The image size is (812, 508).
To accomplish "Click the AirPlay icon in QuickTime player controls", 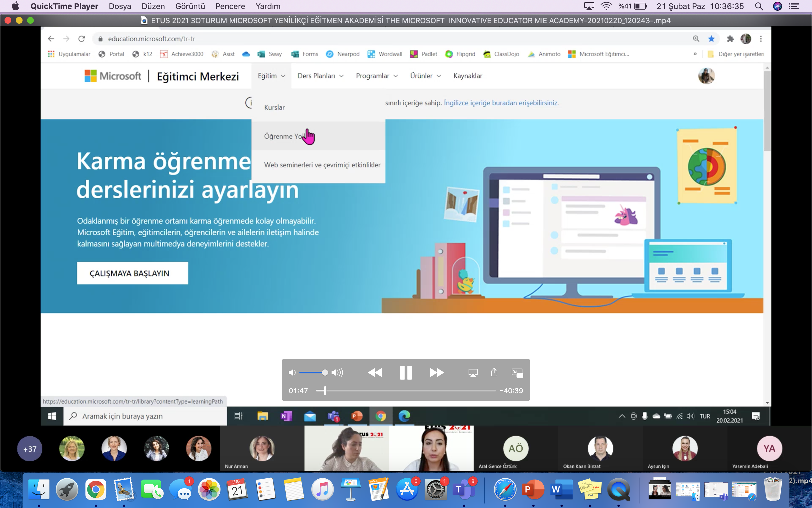I will 473,373.
